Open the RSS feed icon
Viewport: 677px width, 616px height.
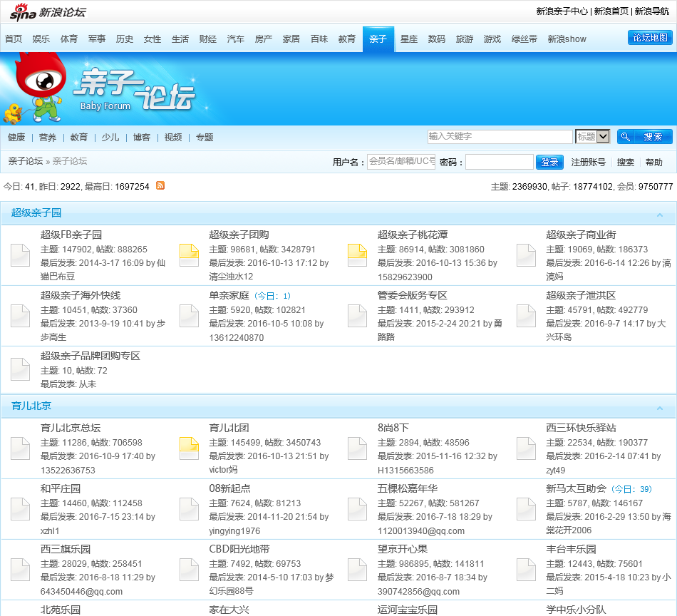[160, 186]
